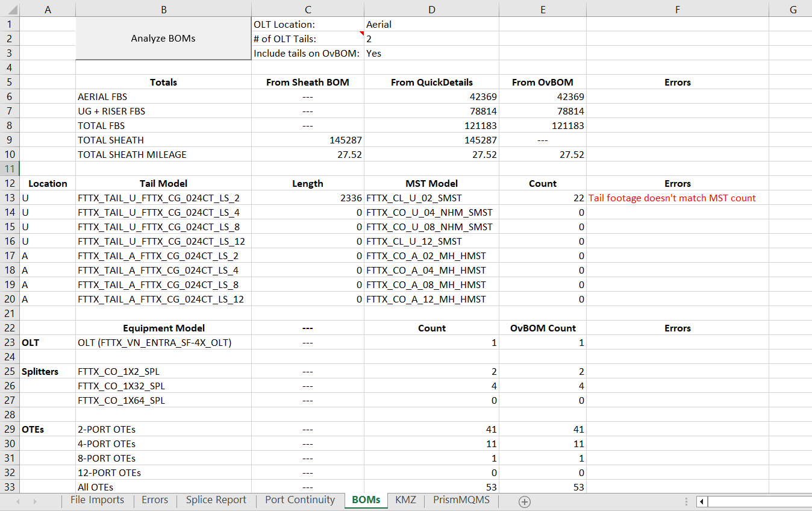
Task: Open the Splice Report sheet tab
Action: pos(216,500)
